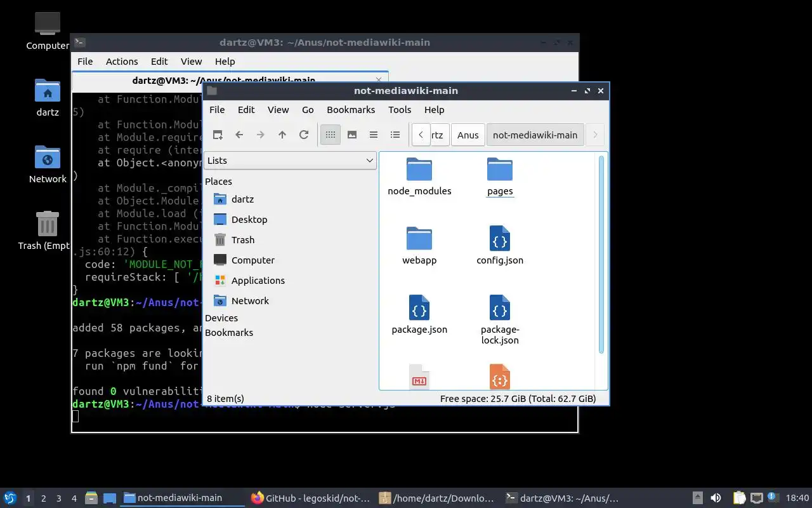812x508 pixels.
Task: Select the package.json file
Action: point(419,314)
